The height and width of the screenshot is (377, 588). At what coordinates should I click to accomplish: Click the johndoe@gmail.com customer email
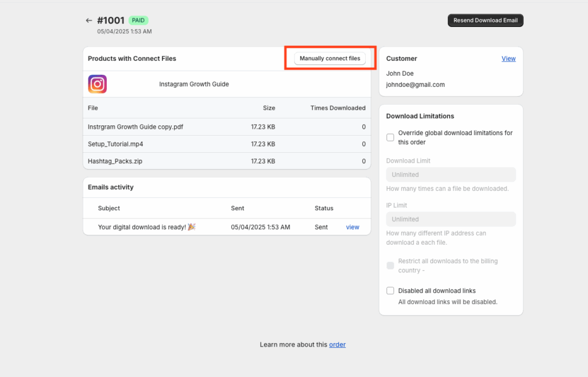415,84
